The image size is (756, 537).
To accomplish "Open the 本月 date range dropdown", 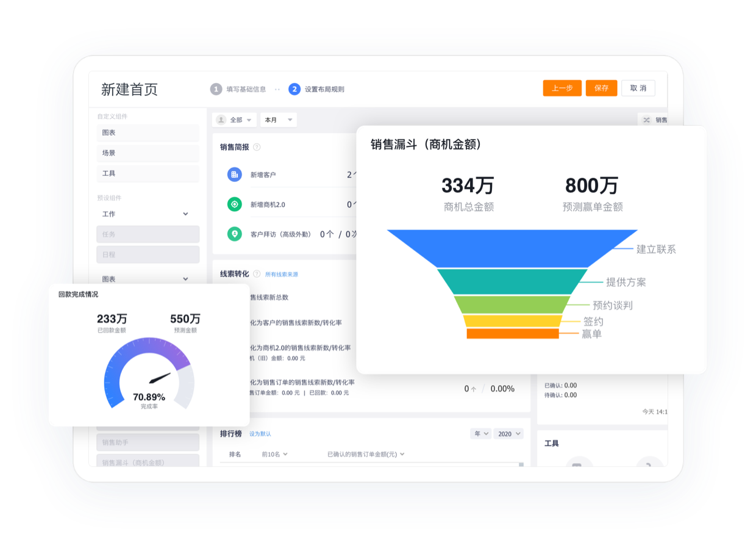I will tap(278, 120).
